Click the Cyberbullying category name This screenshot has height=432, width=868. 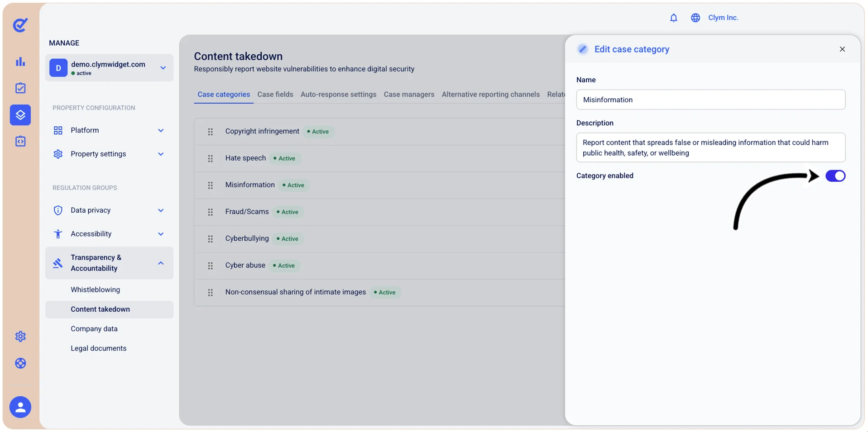(247, 238)
